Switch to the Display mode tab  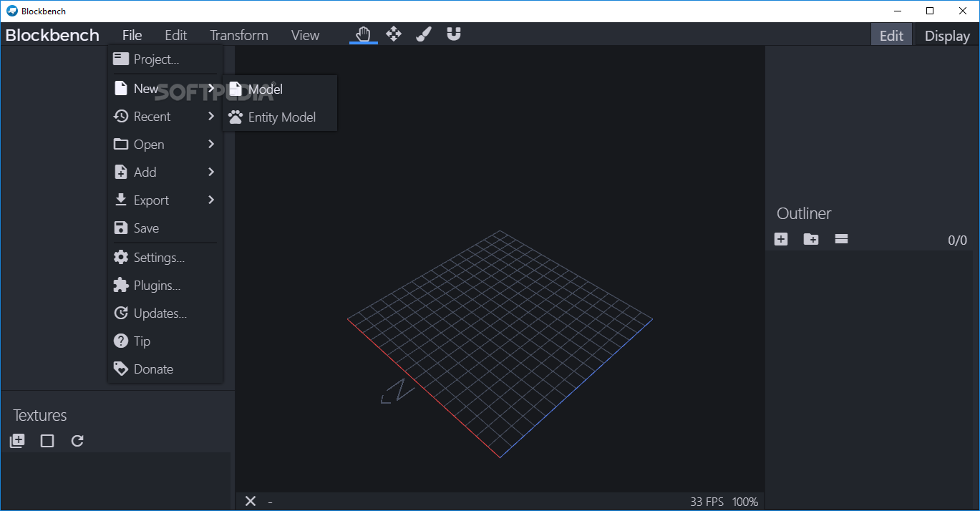[x=947, y=35]
